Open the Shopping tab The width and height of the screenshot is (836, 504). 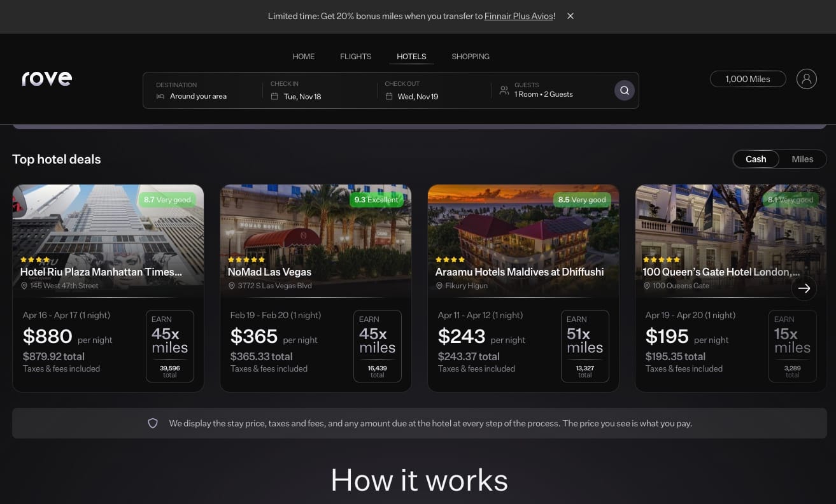point(471,57)
